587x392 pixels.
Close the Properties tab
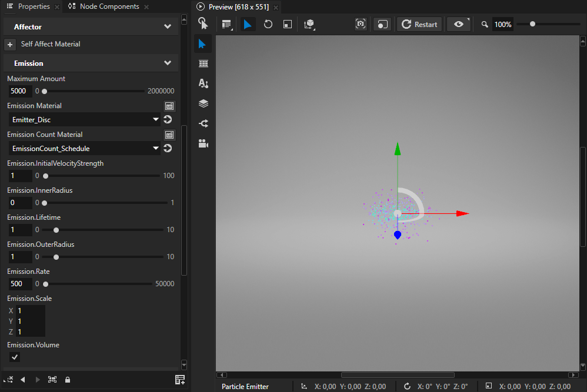click(57, 6)
